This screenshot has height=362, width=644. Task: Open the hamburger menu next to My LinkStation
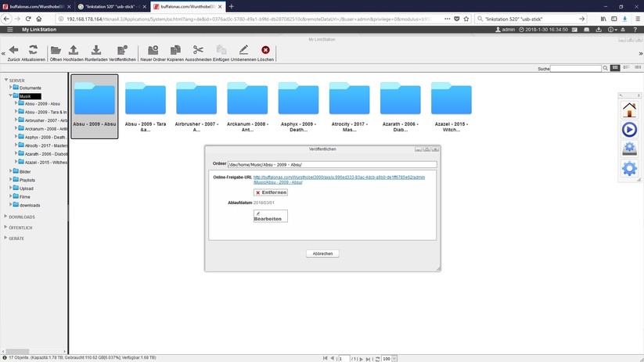coord(10,30)
